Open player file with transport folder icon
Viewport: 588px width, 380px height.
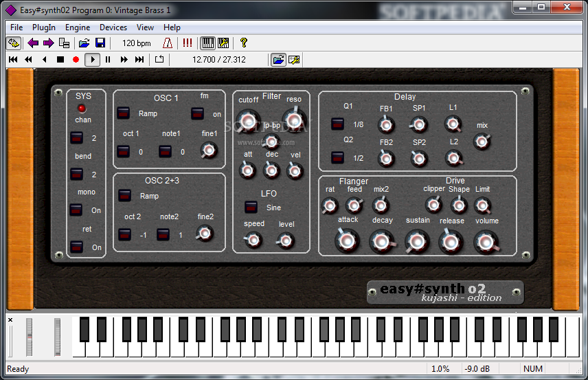tap(278, 60)
